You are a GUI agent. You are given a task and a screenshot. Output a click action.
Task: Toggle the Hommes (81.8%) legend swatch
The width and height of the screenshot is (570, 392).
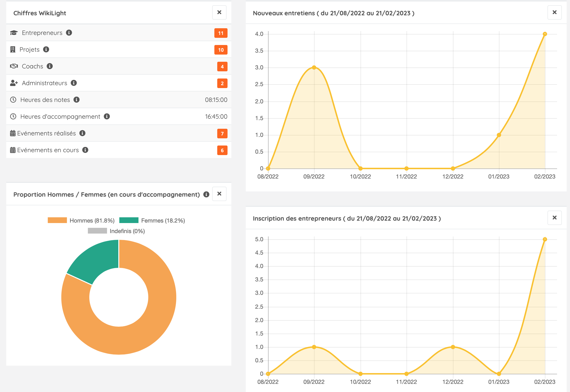57,220
